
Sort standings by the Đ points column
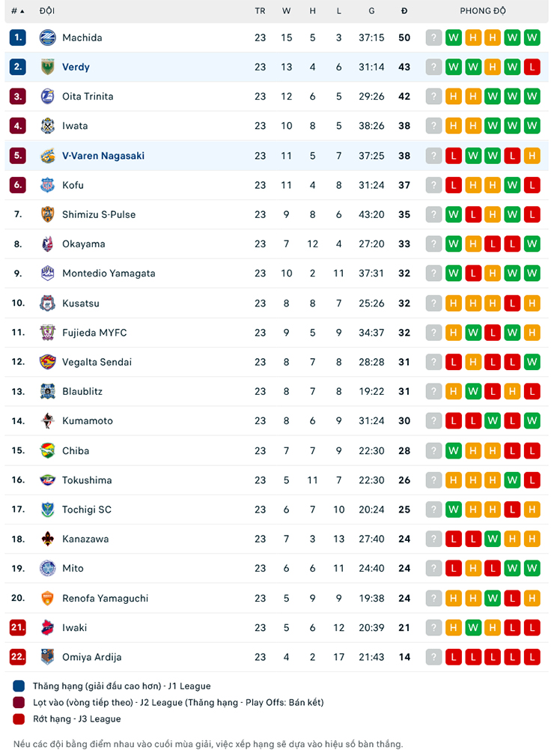click(404, 10)
